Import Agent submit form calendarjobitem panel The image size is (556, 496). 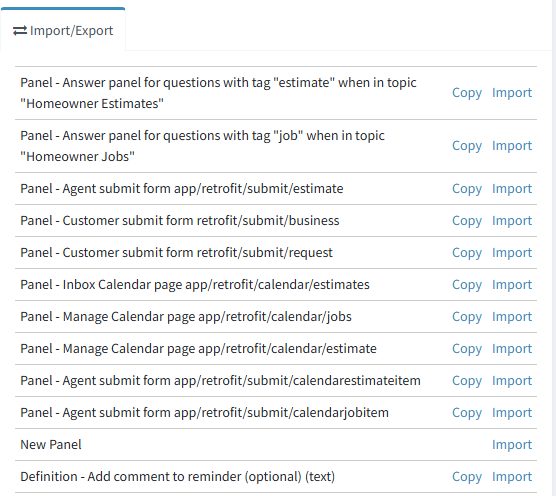[x=512, y=413]
